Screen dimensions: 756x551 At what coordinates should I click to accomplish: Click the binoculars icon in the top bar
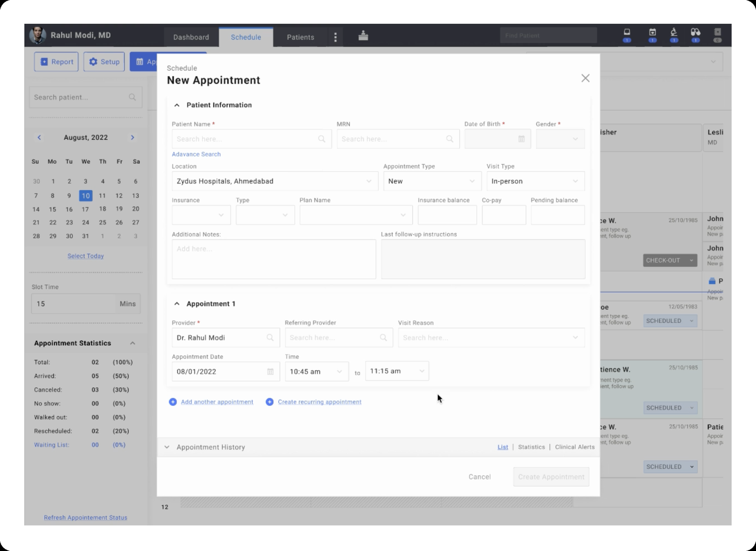(696, 33)
